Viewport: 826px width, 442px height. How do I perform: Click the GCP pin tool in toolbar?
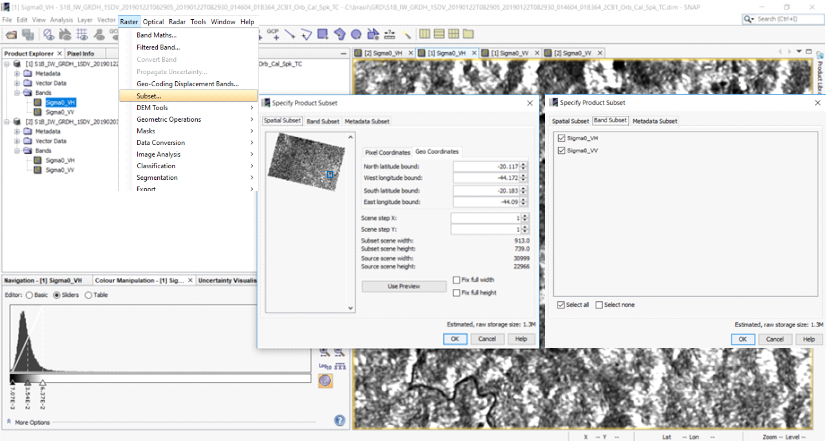click(x=272, y=34)
